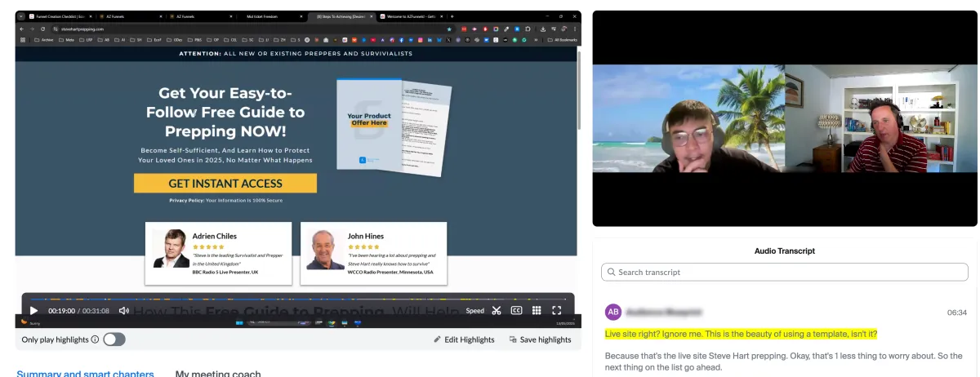The image size is (980, 377).
Task: Click the ATTENTION banner text
Action: pyautogui.click(x=296, y=54)
